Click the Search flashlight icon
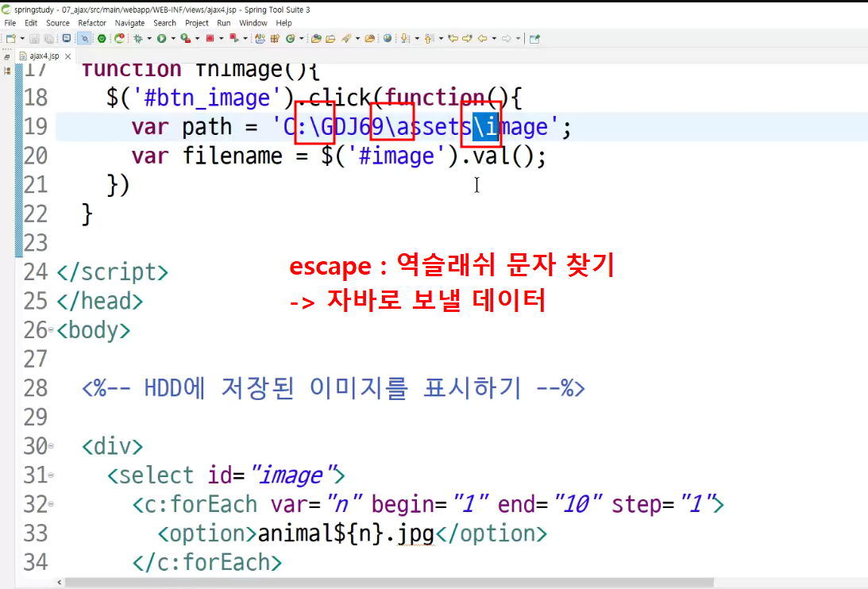 point(346,39)
